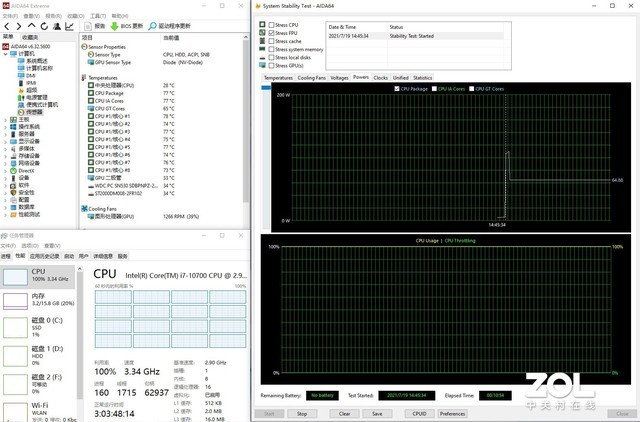This screenshot has height=422, width=640.
Task: Expand the 配置 config node
Action: [x=5, y=200]
